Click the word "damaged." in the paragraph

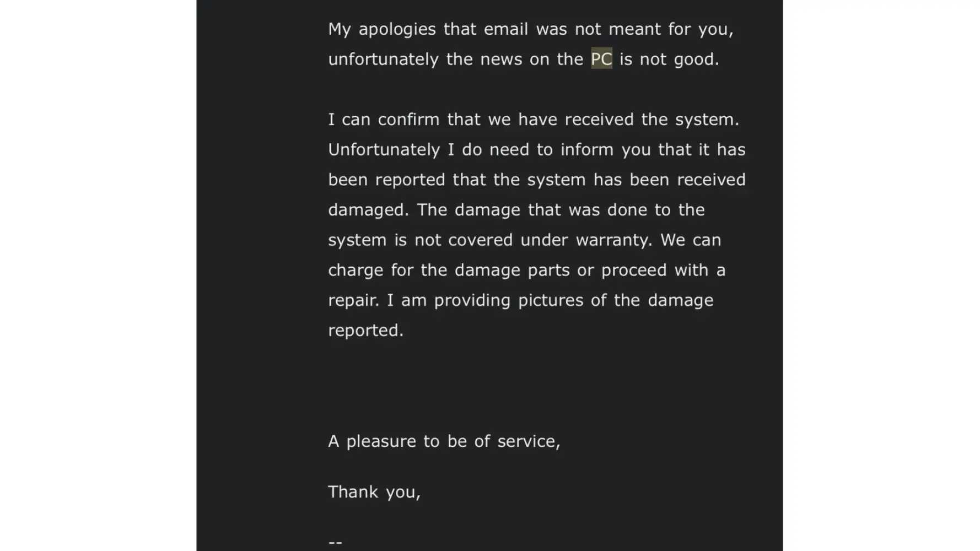pyautogui.click(x=368, y=210)
